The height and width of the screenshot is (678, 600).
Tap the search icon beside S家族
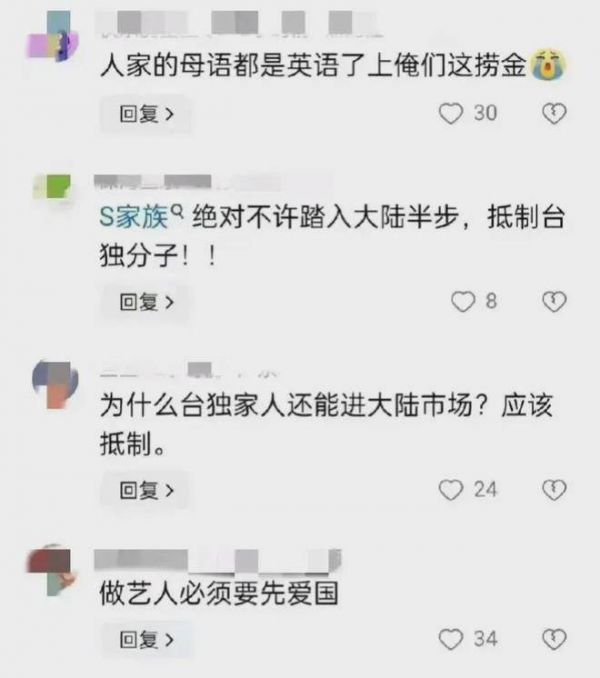point(177,211)
